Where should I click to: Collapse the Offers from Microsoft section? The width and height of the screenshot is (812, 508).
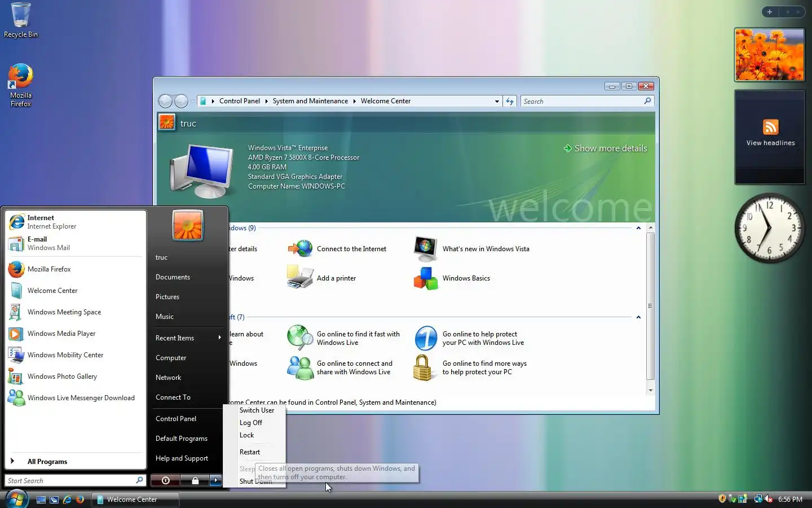point(638,317)
